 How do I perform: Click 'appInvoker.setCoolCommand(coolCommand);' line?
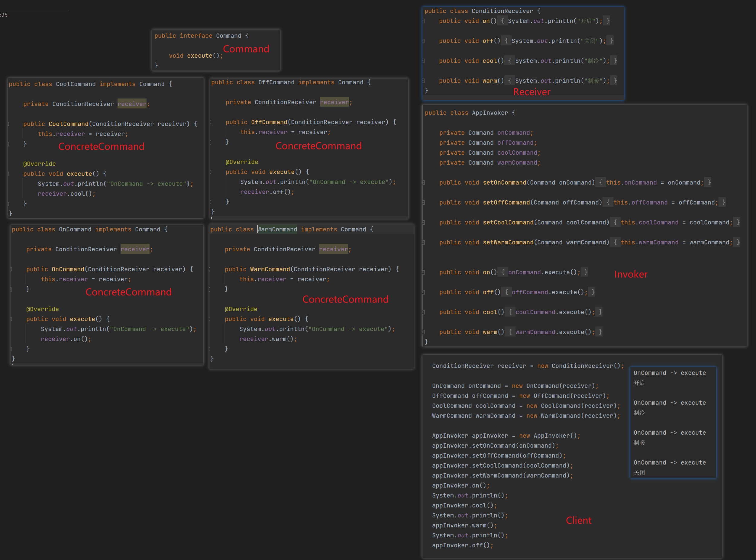click(x=503, y=466)
